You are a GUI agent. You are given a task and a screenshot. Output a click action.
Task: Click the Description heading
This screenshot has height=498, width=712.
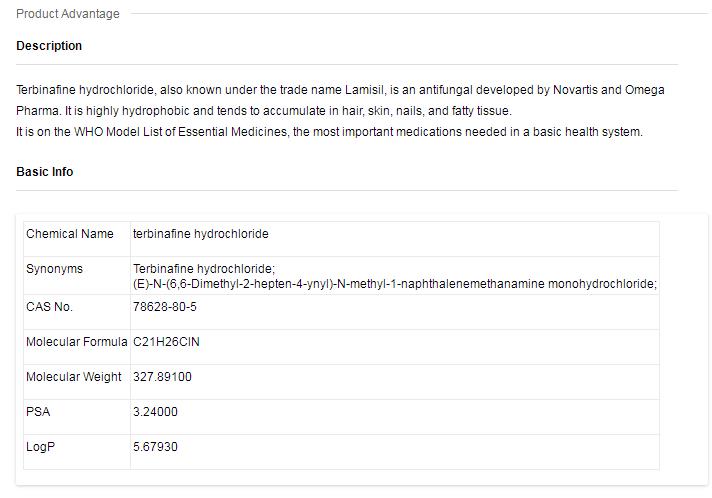[x=49, y=46]
